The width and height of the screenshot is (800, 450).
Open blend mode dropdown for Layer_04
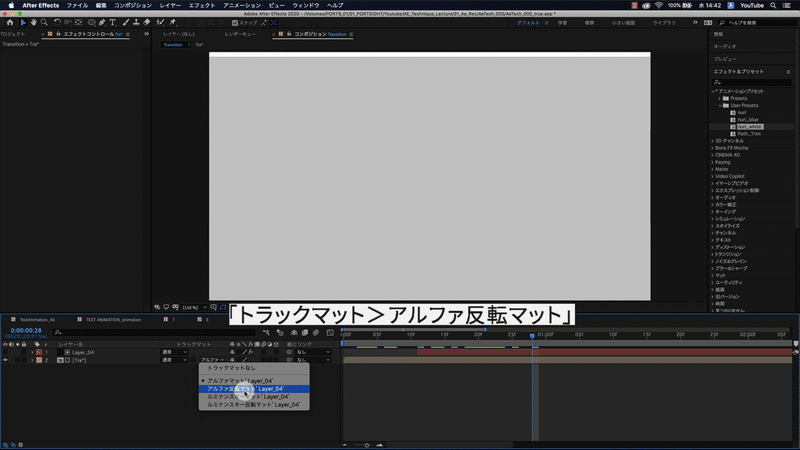174,352
